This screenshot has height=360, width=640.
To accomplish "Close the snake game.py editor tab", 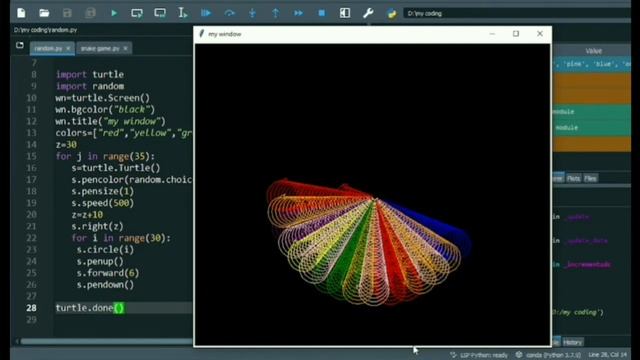I will click(125, 48).
